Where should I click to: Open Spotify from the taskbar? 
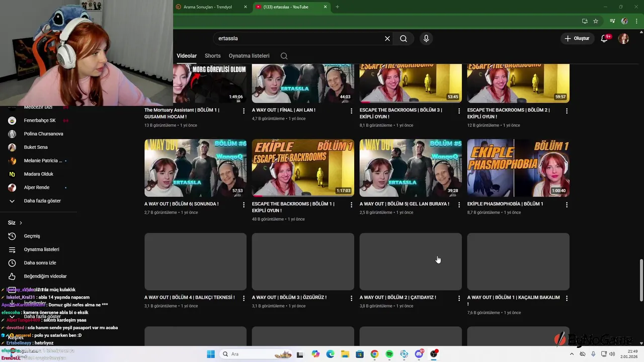389,354
